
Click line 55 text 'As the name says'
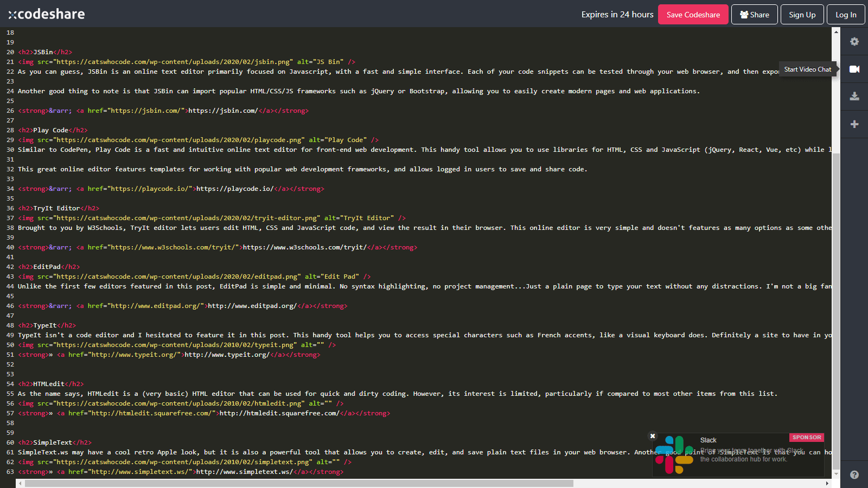(x=50, y=394)
